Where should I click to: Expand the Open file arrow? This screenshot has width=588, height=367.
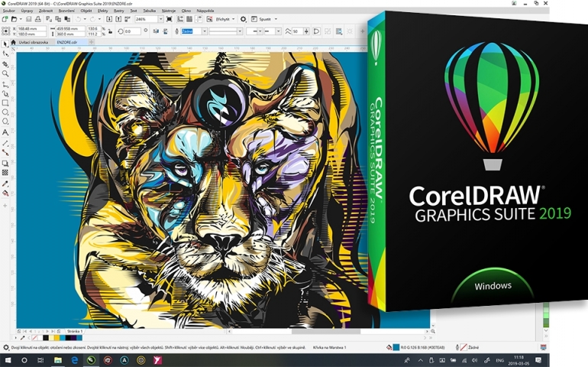pyautogui.click(x=21, y=19)
